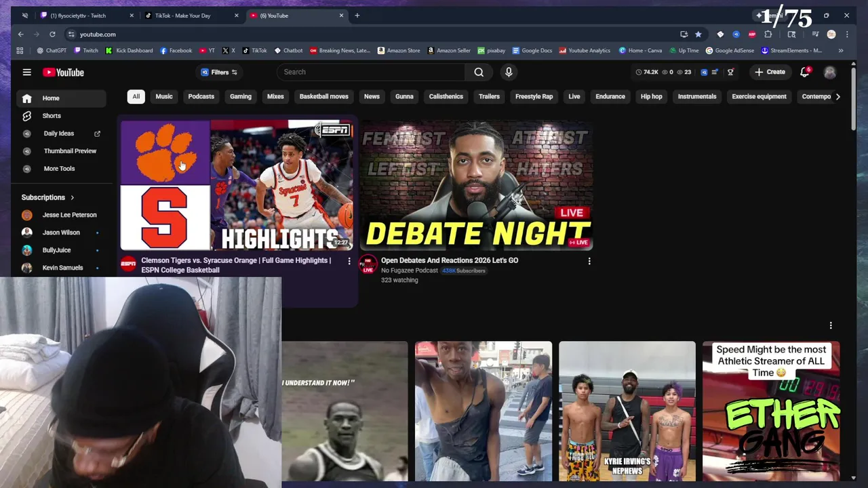This screenshot has width=868, height=488.
Task: Click the ChatGPT bookmark
Action: (x=52, y=50)
